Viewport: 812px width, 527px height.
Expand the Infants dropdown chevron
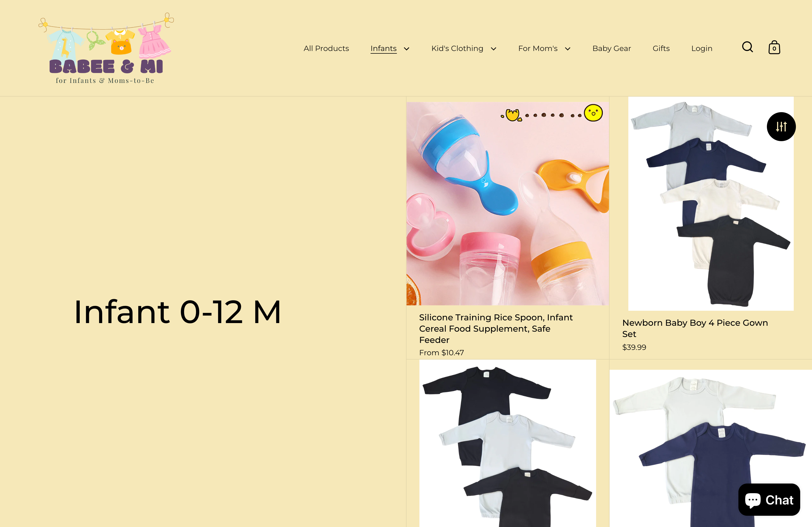click(406, 49)
